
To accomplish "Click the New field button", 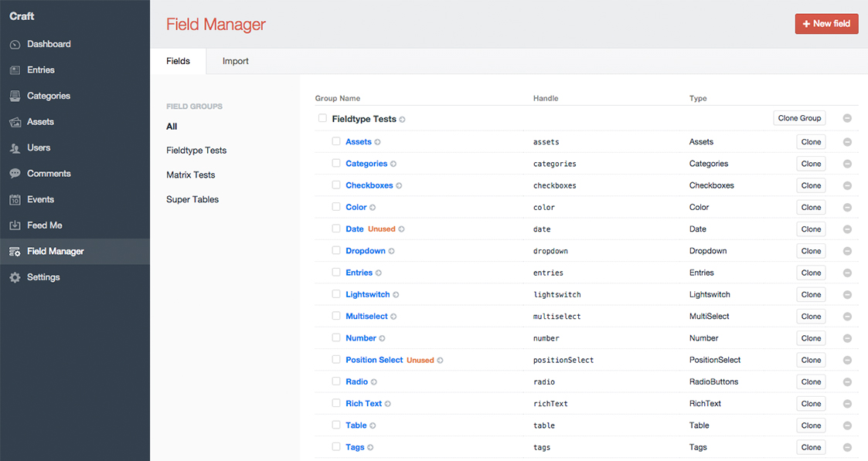I will tap(826, 24).
